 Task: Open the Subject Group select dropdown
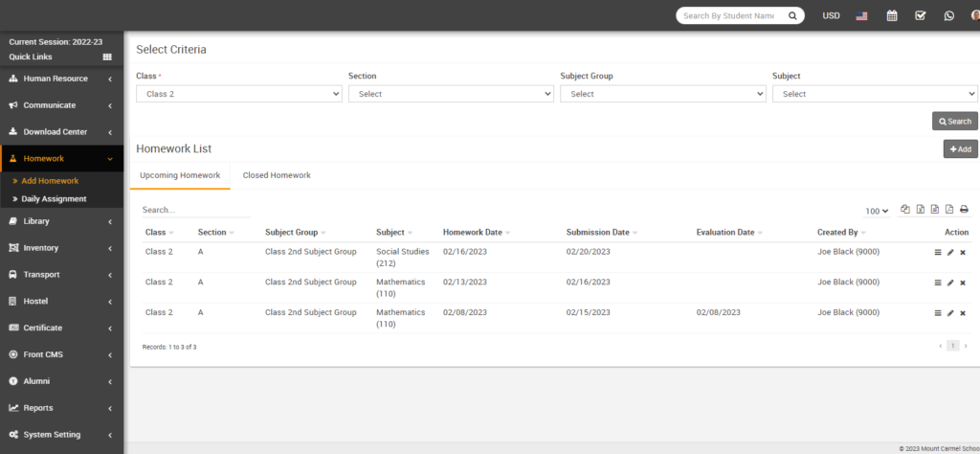point(663,94)
